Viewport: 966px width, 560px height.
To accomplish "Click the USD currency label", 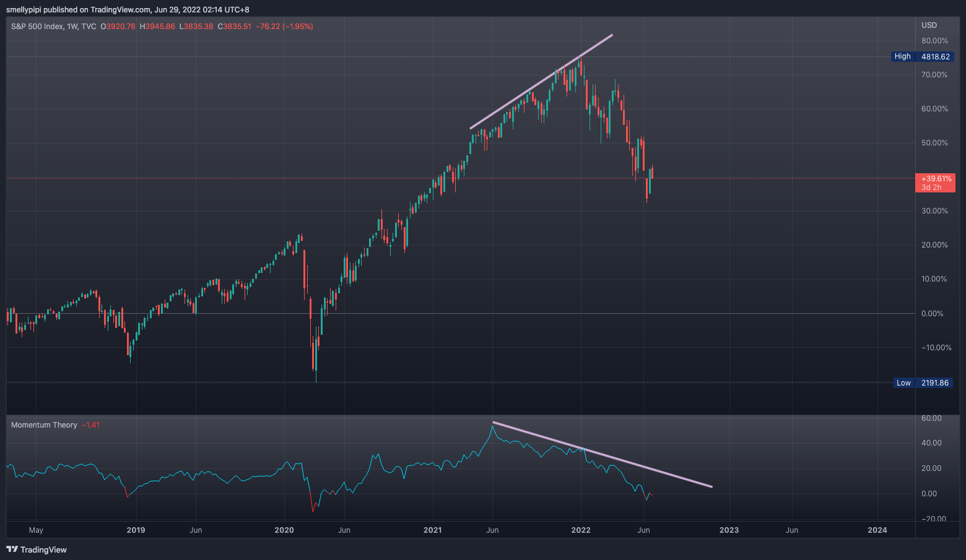I will point(929,25).
